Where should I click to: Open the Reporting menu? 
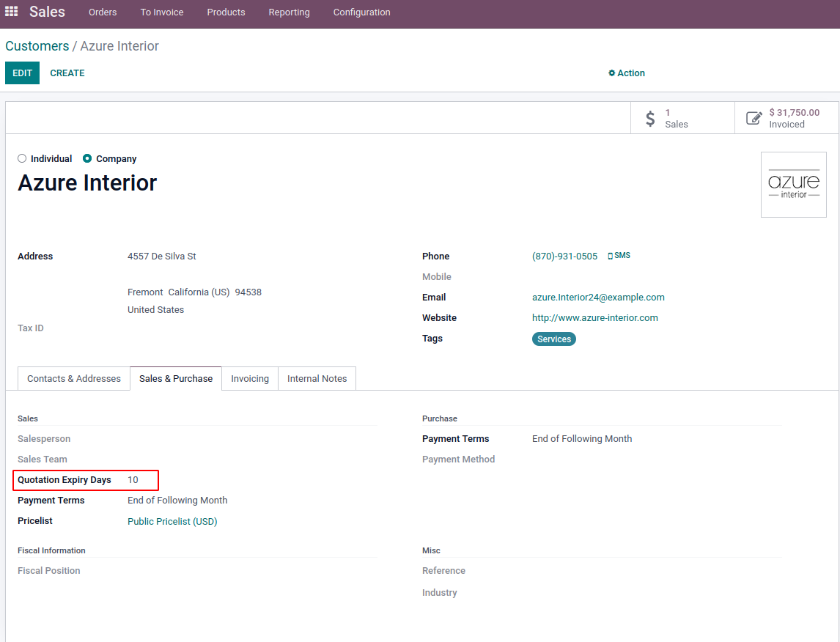(290, 12)
